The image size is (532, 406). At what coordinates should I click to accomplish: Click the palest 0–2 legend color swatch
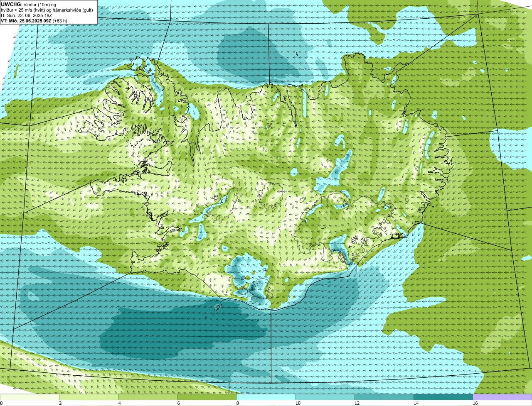click(x=30, y=397)
